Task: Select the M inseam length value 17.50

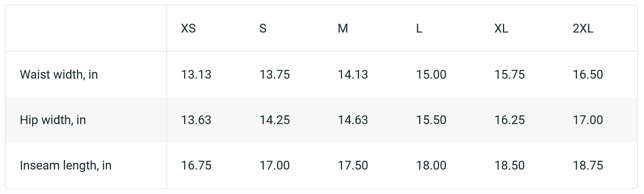Action: [353, 165]
